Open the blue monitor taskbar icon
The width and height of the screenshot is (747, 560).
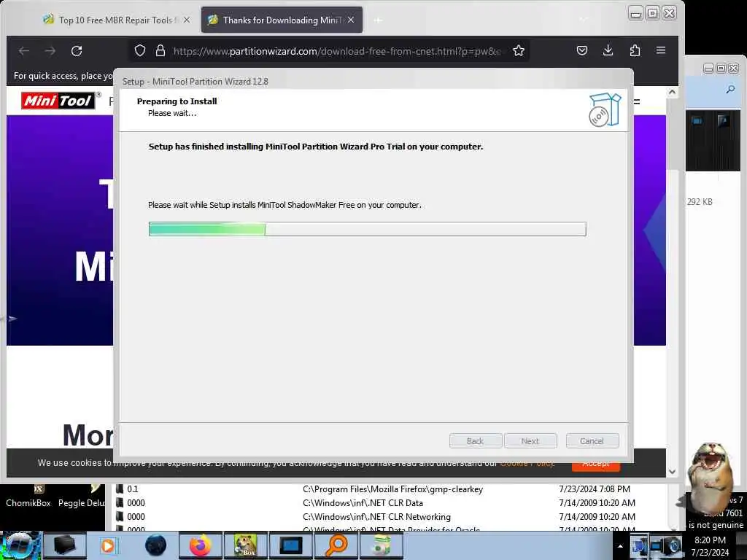[291, 545]
